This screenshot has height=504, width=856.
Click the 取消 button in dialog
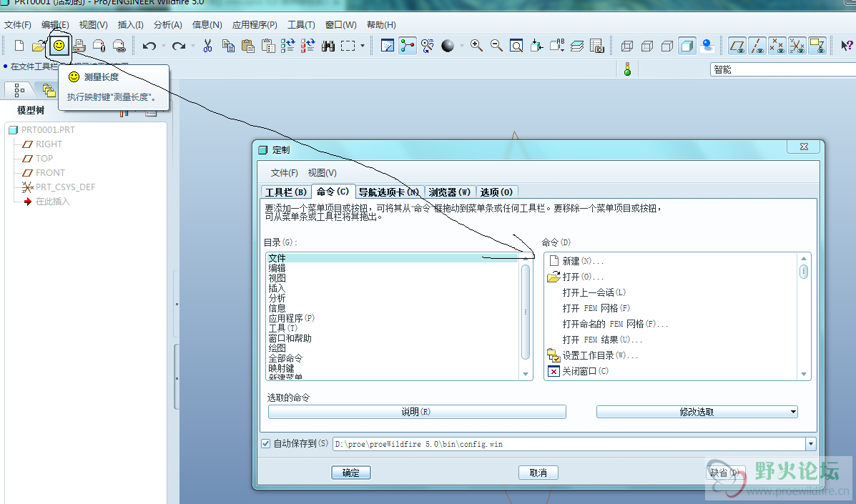pyautogui.click(x=538, y=473)
